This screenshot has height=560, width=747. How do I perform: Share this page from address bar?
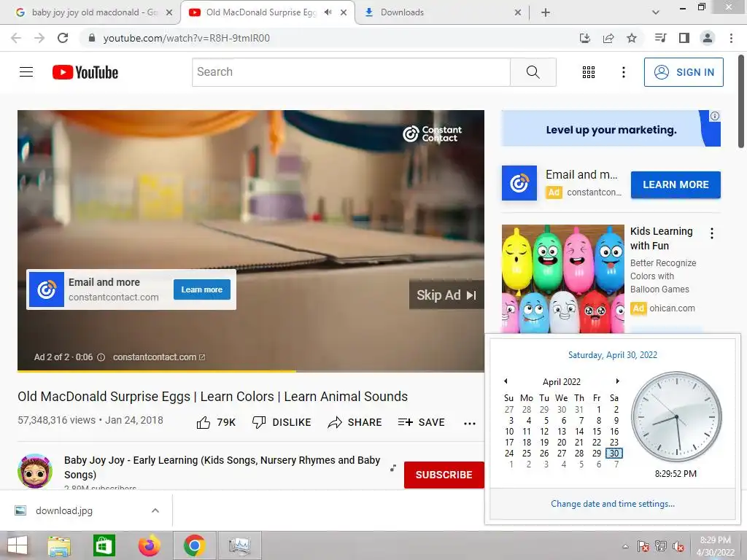(x=608, y=38)
